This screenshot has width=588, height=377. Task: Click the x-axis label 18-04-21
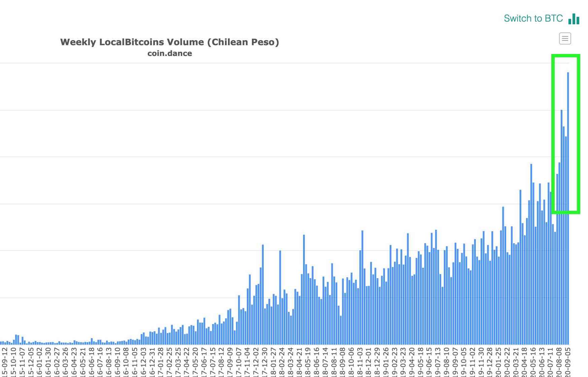click(299, 362)
